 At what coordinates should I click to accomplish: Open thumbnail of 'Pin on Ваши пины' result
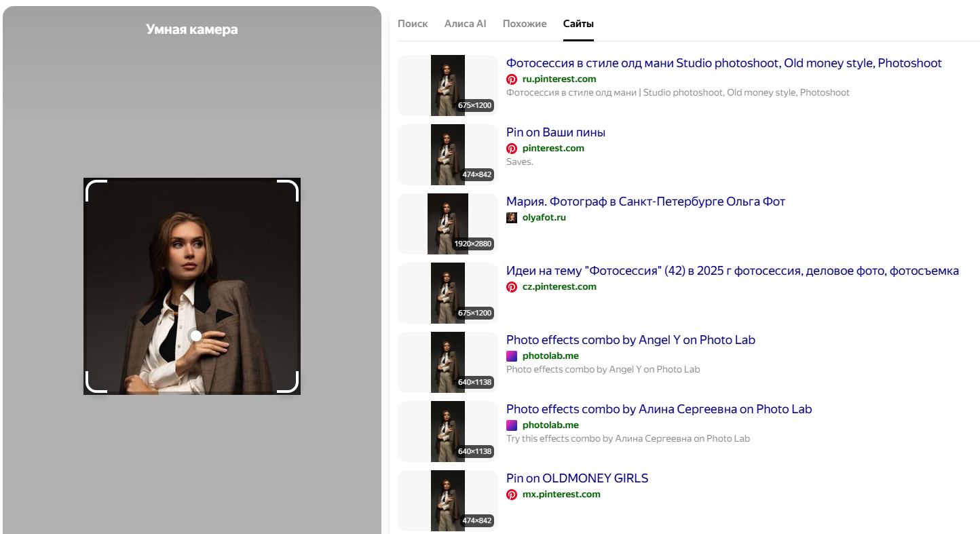click(x=448, y=155)
